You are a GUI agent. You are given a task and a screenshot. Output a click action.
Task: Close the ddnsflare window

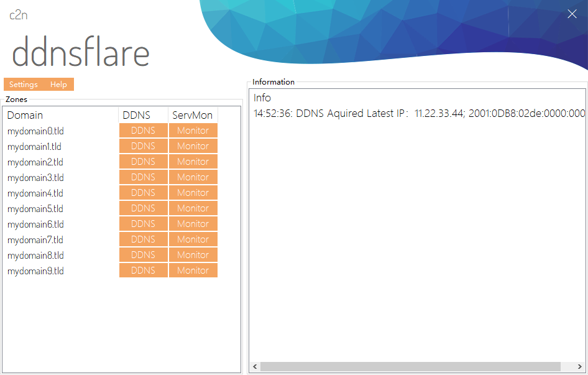pyautogui.click(x=572, y=14)
